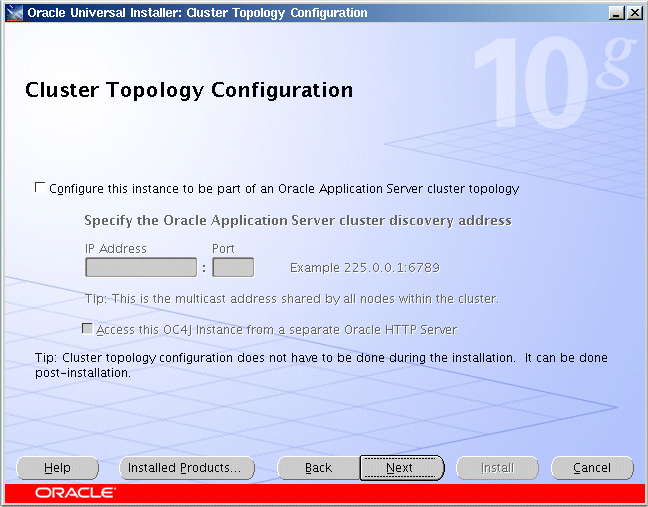Screen dimensions: 648x507
Task: Go Back to previous installer step
Action: click(318, 468)
